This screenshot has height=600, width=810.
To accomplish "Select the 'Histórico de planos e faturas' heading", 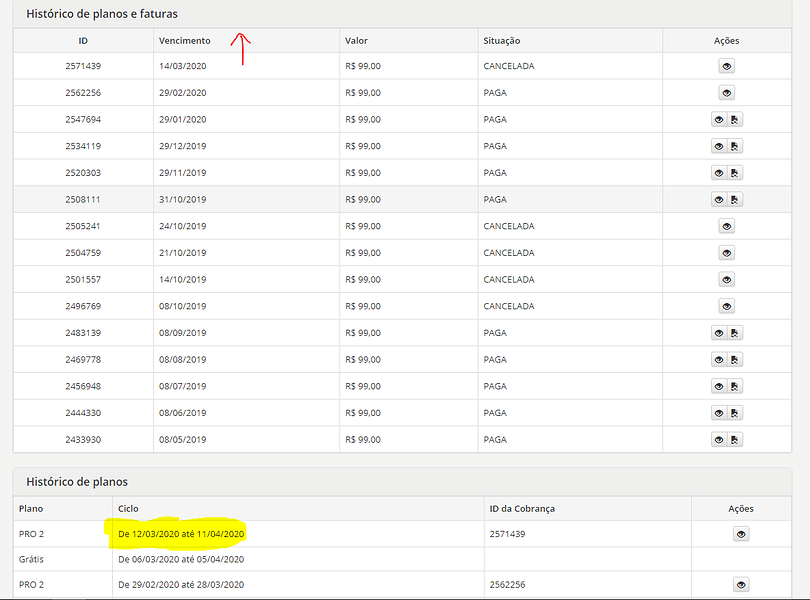I will [x=102, y=14].
